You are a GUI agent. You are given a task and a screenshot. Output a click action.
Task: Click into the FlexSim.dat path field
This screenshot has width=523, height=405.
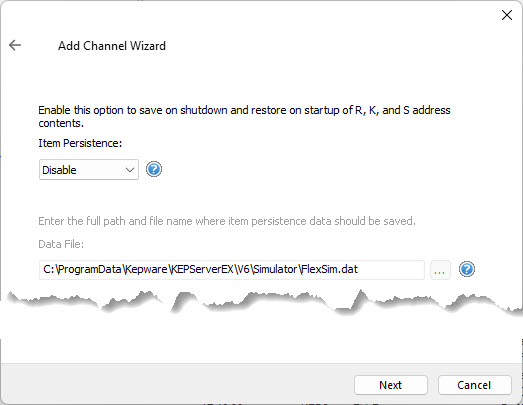point(231,270)
